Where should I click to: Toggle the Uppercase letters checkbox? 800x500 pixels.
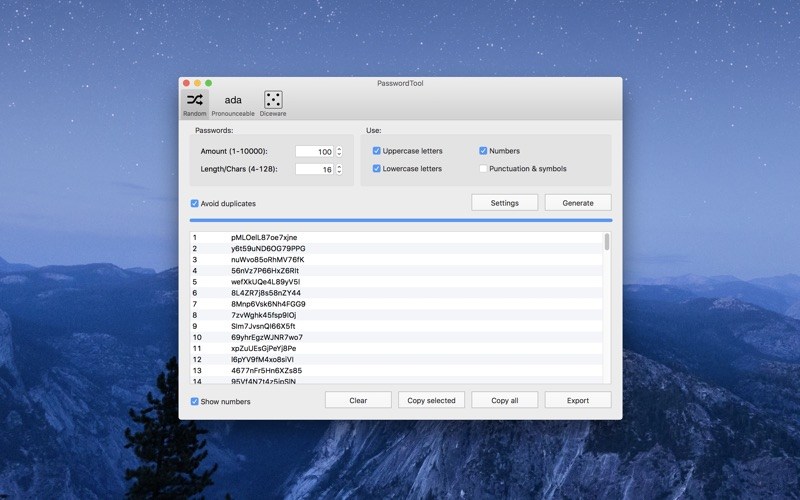(377, 151)
